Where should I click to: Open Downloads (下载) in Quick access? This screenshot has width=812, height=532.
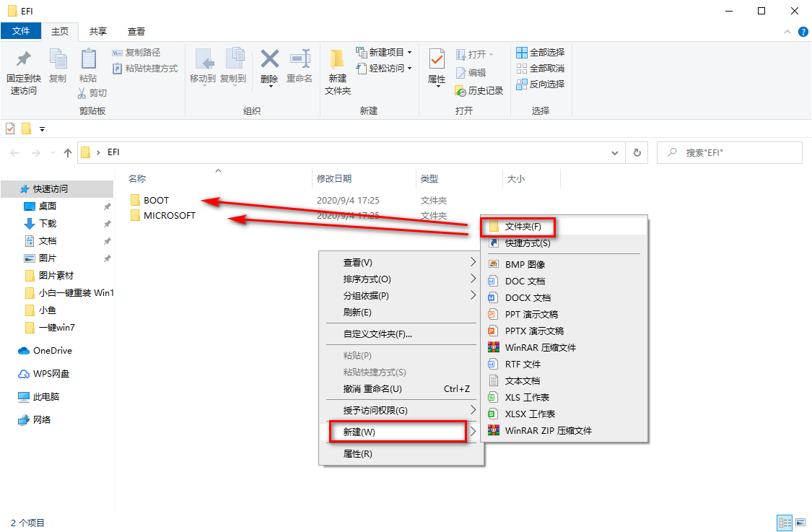pos(41,223)
